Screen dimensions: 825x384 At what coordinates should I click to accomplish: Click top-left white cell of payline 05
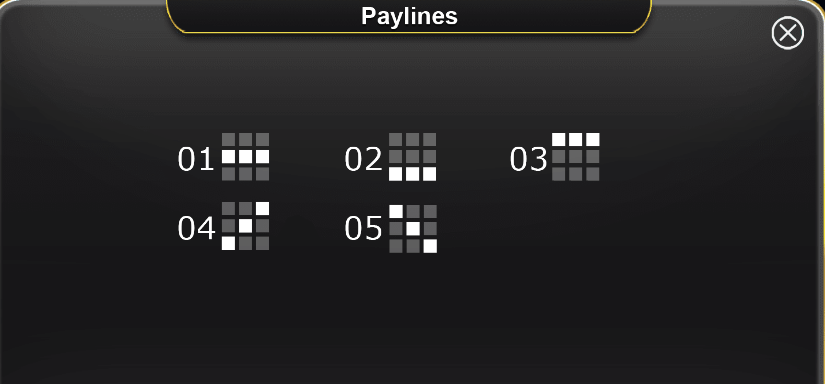tap(396, 211)
